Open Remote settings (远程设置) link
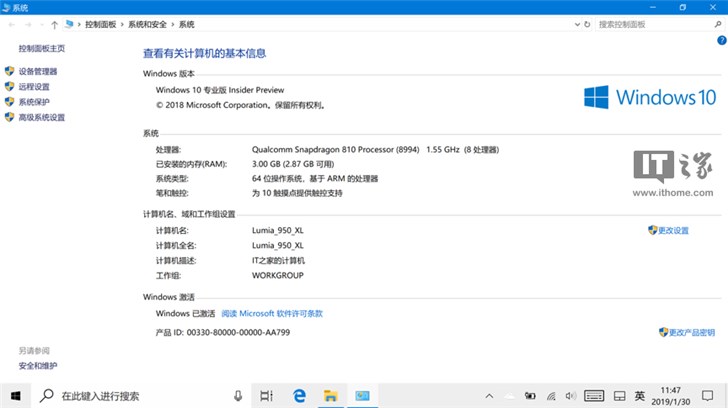The image size is (728, 408). 34,87
